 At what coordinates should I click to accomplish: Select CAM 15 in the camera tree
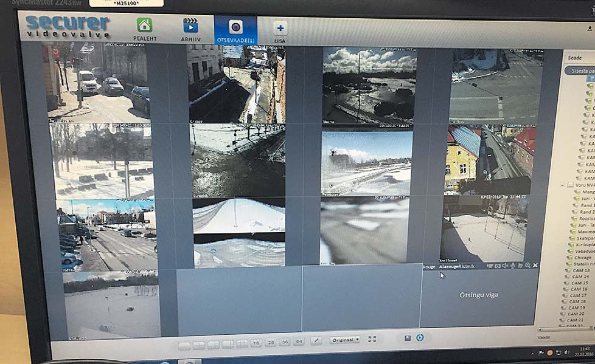(x=577, y=283)
